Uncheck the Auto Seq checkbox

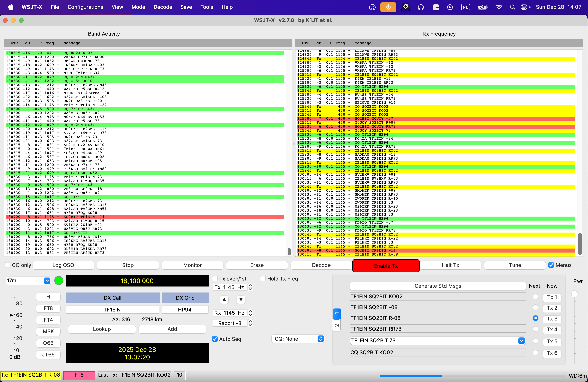coord(215,339)
